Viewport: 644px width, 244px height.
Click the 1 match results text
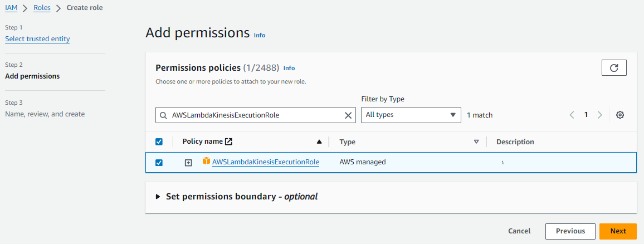pyautogui.click(x=480, y=115)
